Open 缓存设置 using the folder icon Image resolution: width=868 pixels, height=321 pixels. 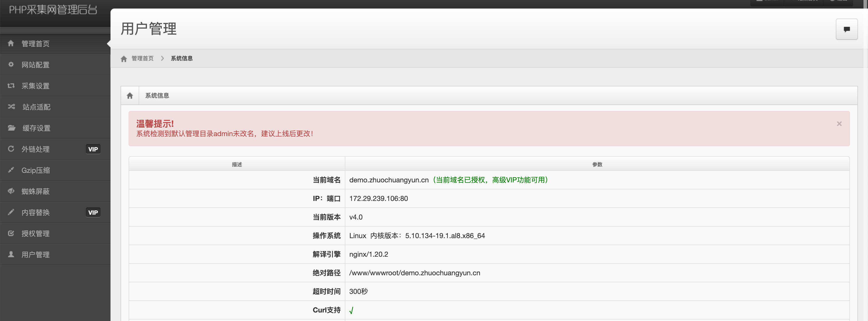11,128
